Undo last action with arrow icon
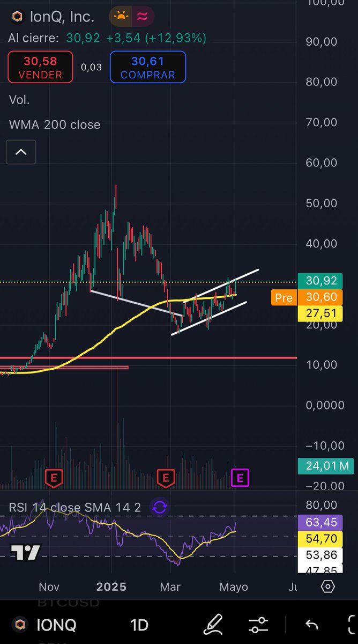The image size is (358, 644). click(x=311, y=625)
